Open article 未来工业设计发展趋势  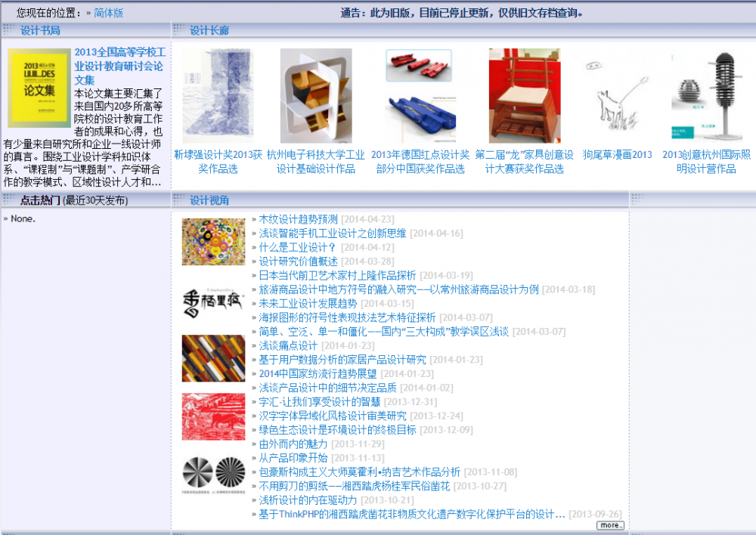(308, 303)
